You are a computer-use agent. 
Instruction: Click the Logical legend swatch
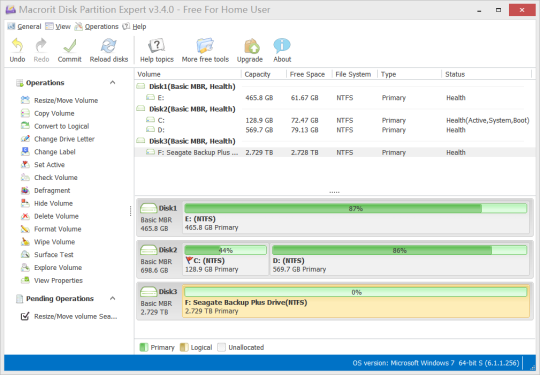coord(184,347)
